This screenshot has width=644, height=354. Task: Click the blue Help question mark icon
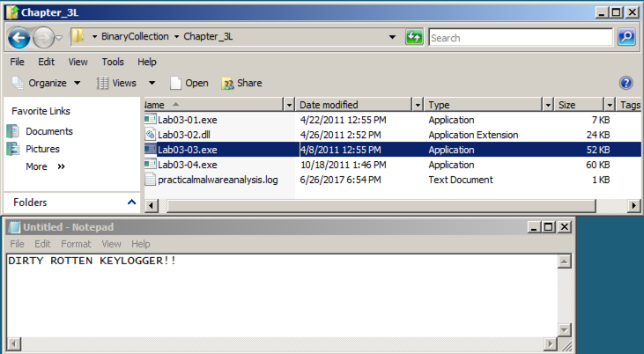[625, 83]
